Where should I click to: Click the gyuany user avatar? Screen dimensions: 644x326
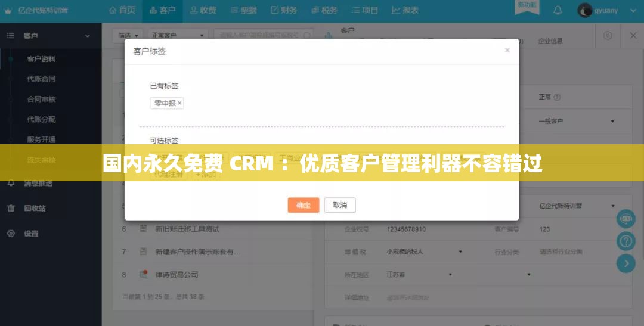pos(584,10)
